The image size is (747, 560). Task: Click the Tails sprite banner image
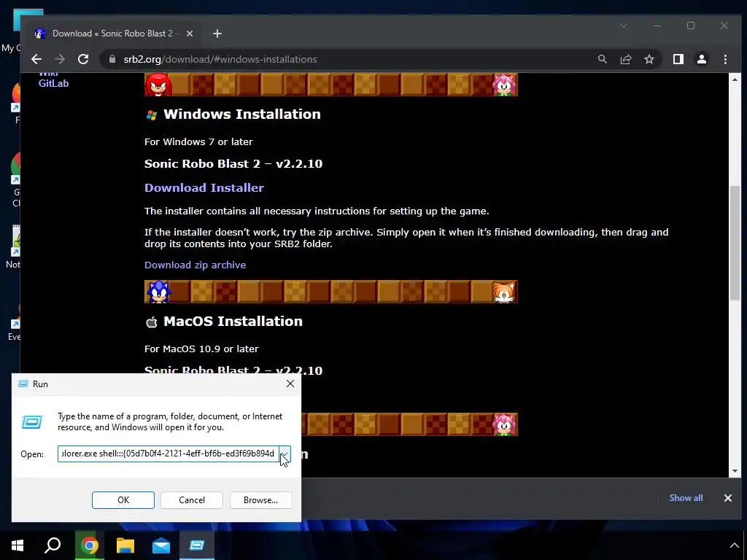point(503,292)
